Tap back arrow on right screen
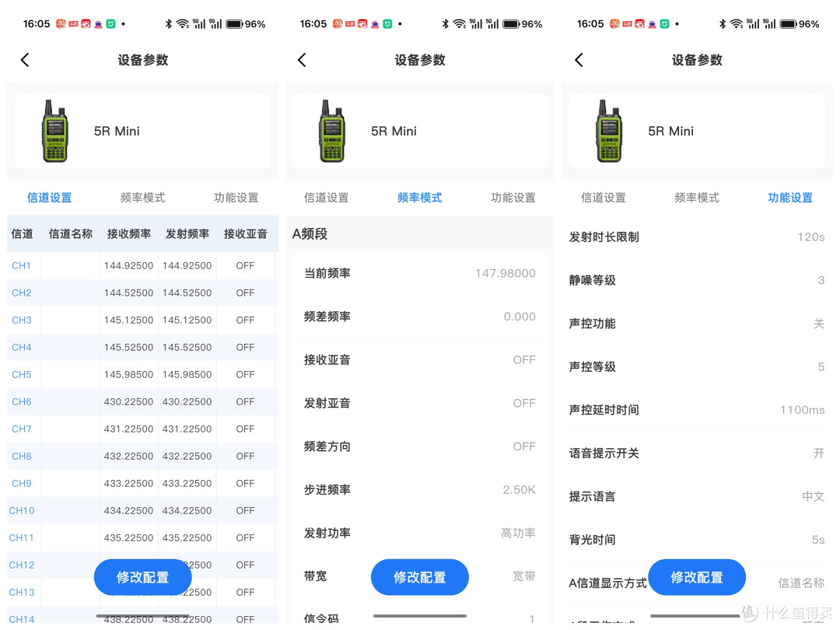The height and width of the screenshot is (630, 840). 579,60
